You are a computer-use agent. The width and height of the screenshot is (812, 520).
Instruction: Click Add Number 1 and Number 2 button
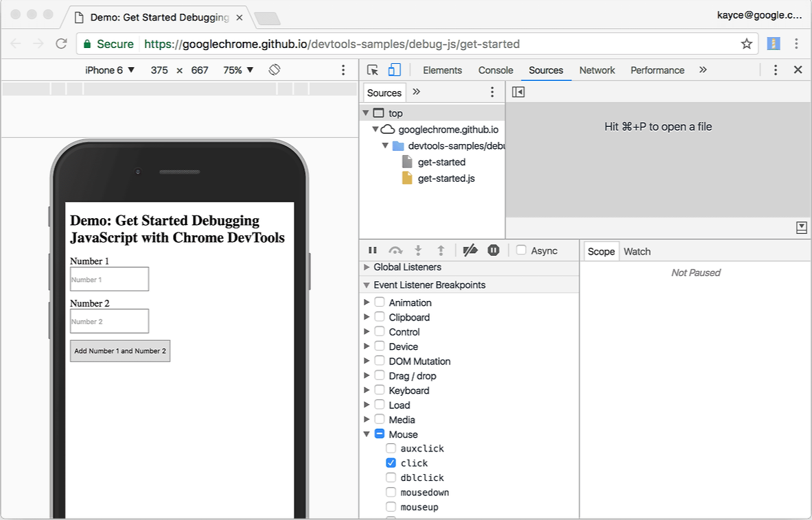point(120,351)
